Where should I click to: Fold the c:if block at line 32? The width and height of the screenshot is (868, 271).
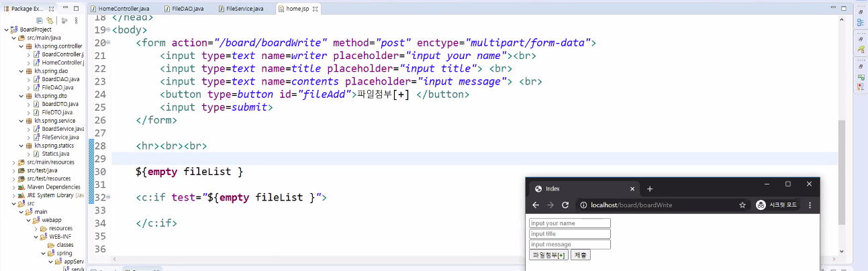point(108,198)
